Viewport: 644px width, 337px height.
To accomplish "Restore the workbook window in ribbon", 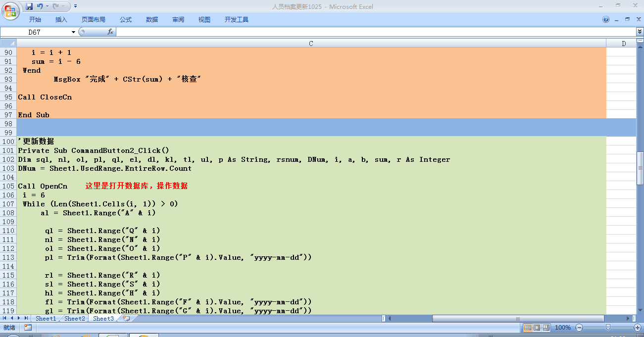I will tap(627, 20).
